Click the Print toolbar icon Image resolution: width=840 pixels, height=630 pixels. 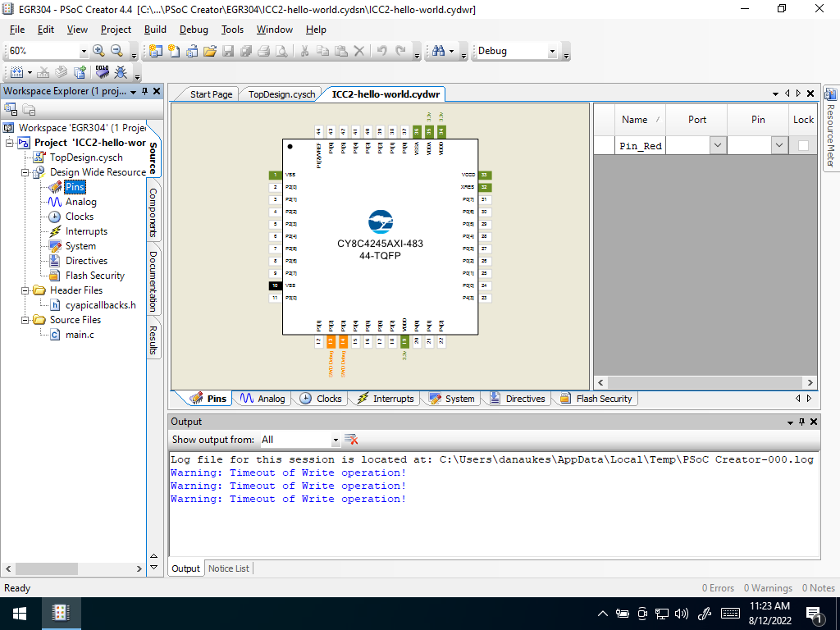coord(263,51)
